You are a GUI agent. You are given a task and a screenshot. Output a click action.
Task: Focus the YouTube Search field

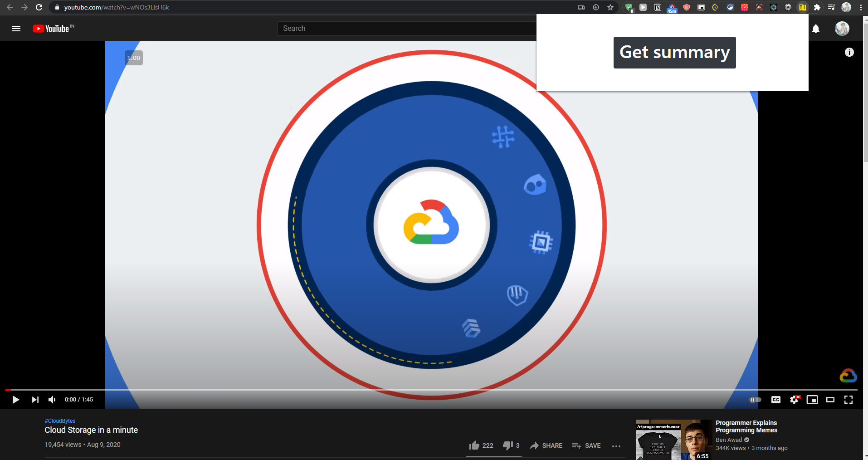click(407, 28)
